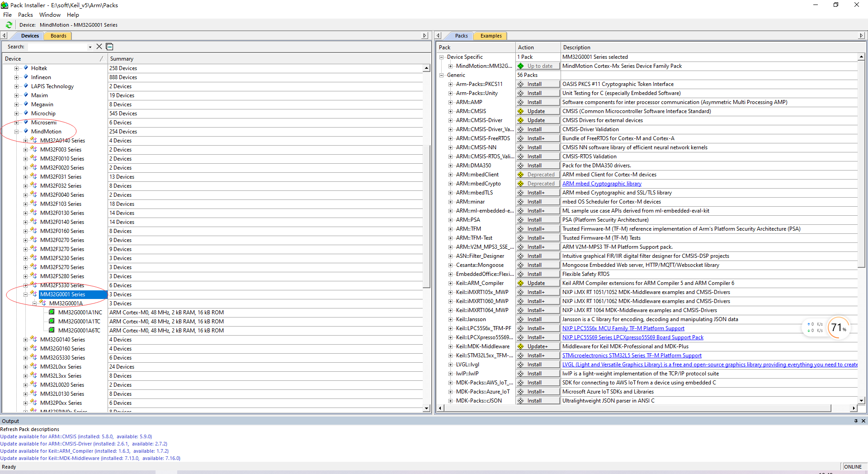The width and height of the screenshot is (868, 474).
Task: Click left scroll arrow of Packs tab strip
Action: tap(438, 35)
